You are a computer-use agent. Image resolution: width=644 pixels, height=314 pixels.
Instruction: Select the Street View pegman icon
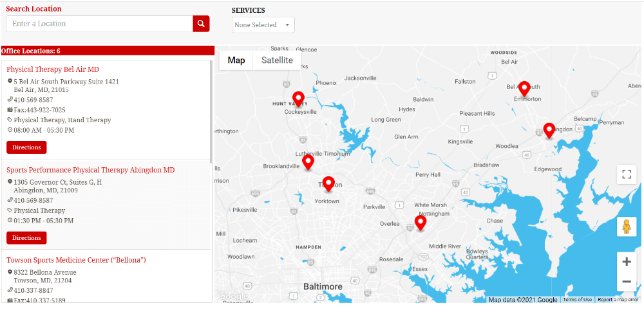[627, 226]
